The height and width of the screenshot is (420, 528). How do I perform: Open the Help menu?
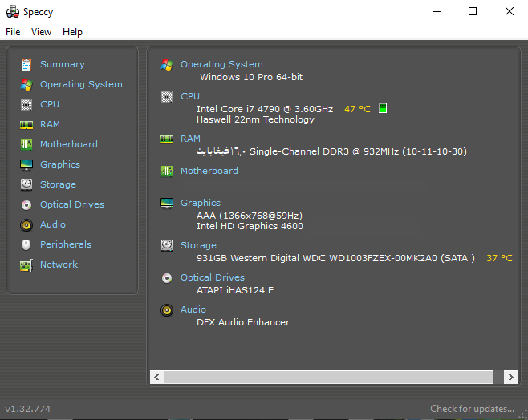pyautogui.click(x=72, y=32)
